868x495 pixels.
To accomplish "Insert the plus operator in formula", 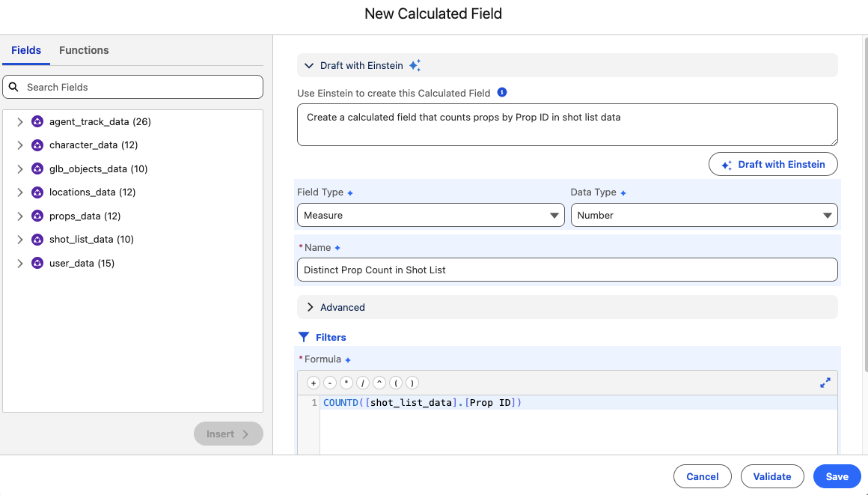I will point(314,383).
